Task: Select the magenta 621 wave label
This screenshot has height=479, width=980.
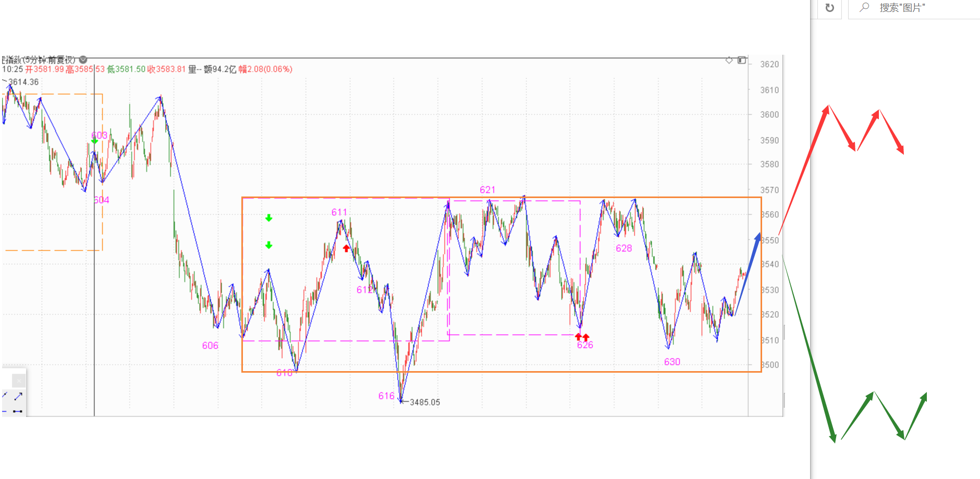Action: [487, 190]
